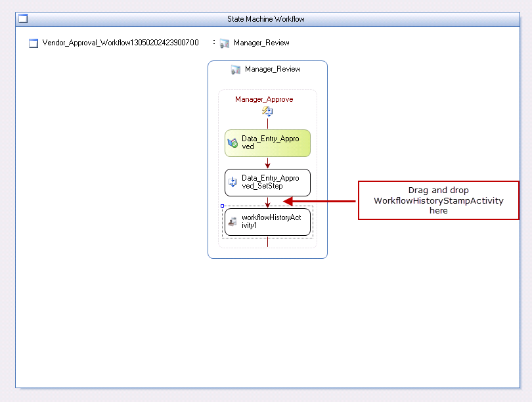
Task: Select the Manager_Approve event label
Action: point(264,99)
